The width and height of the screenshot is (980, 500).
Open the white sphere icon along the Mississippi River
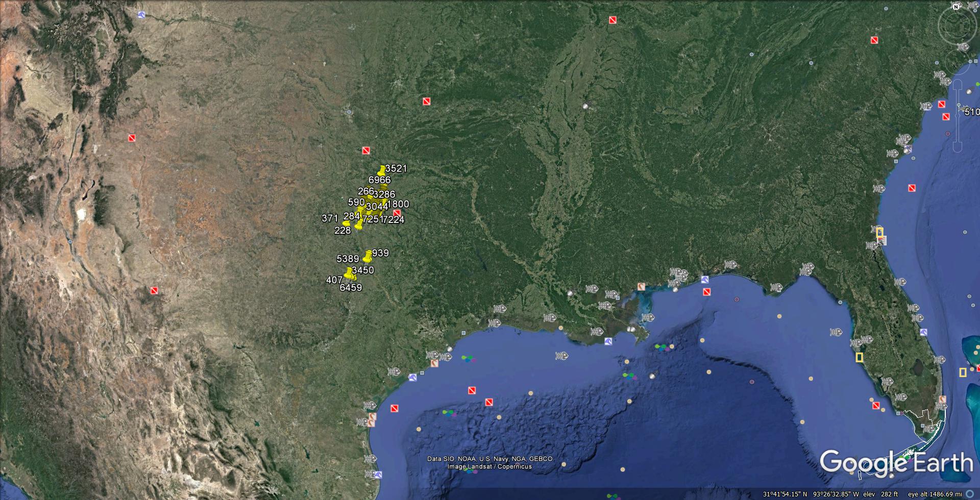click(585, 107)
